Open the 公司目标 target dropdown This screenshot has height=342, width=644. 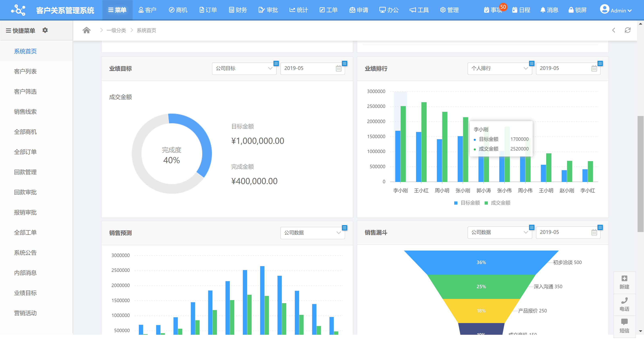click(244, 68)
